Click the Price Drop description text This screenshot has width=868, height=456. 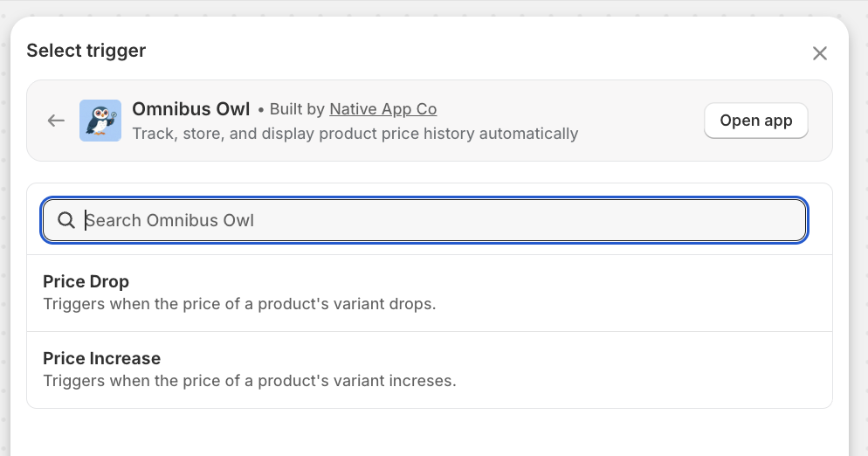click(x=238, y=304)
